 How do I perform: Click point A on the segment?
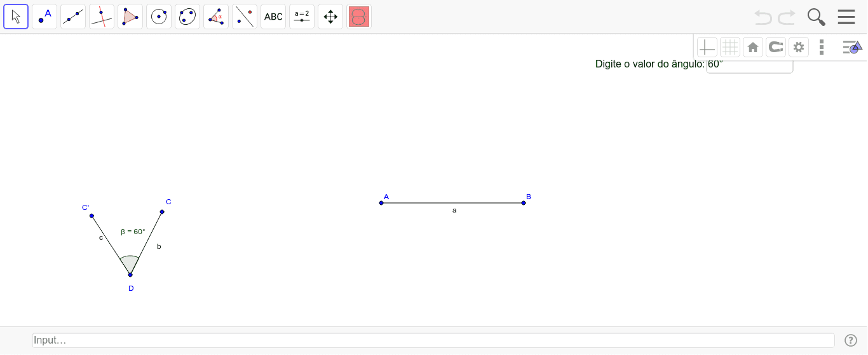click(381, 203)
